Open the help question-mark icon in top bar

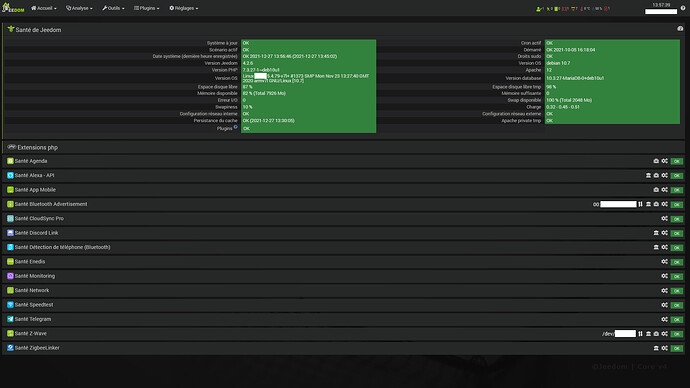coord(683,8)
